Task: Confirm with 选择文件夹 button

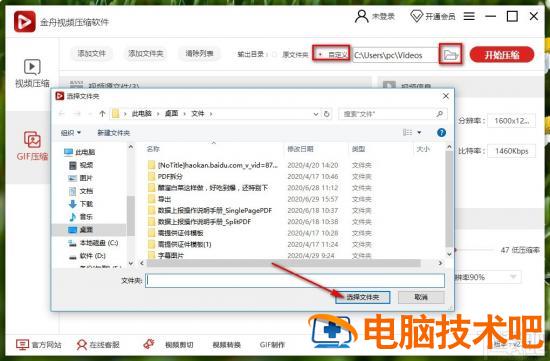Action: point(363,298)
